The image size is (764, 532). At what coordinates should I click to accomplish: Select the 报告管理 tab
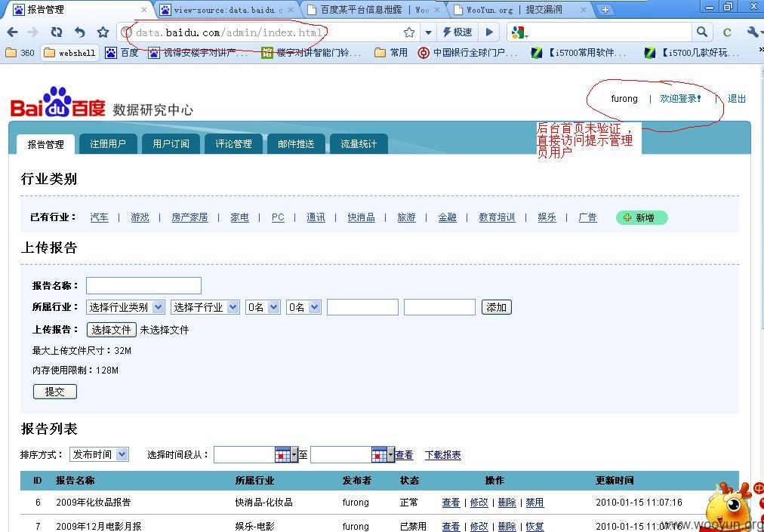(x=46, y=144)
